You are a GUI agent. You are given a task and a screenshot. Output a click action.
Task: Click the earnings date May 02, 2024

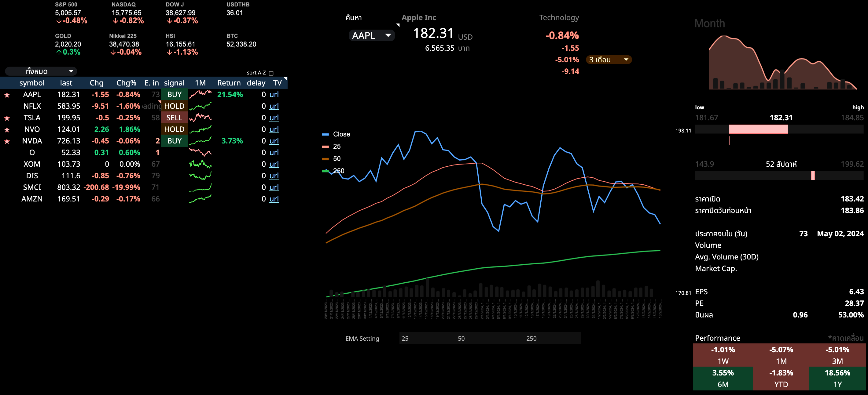tap(840, 234)
